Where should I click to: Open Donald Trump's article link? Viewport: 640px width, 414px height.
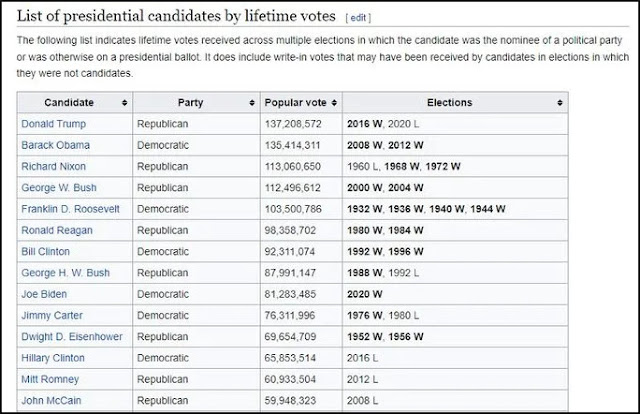pos(54,124)
